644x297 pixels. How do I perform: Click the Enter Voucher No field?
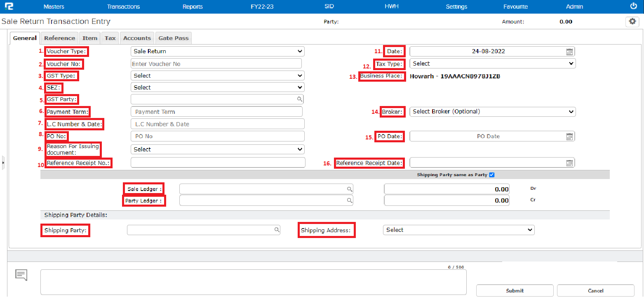coord(216,64)
